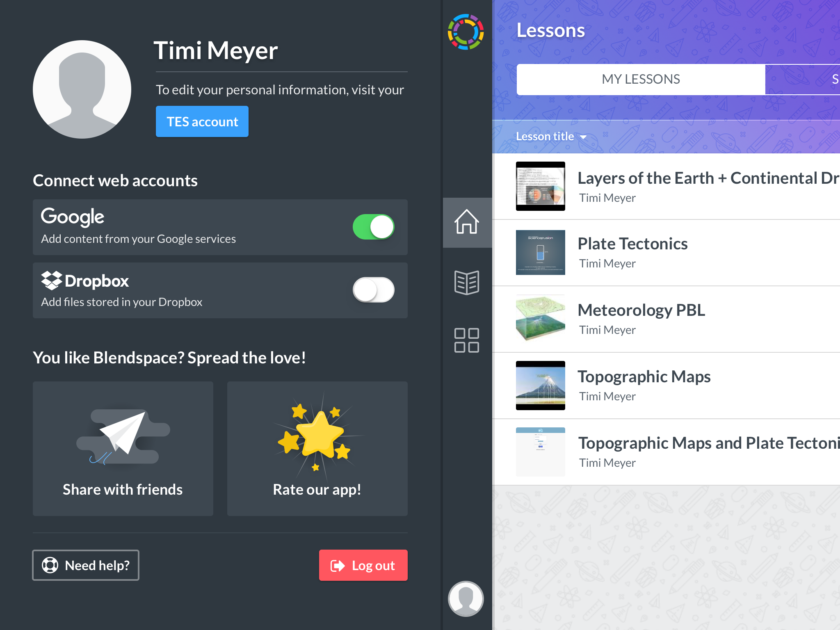Screen dimensions: 840x630
Task: Click the Need help support icon
Action: [49, 565]
